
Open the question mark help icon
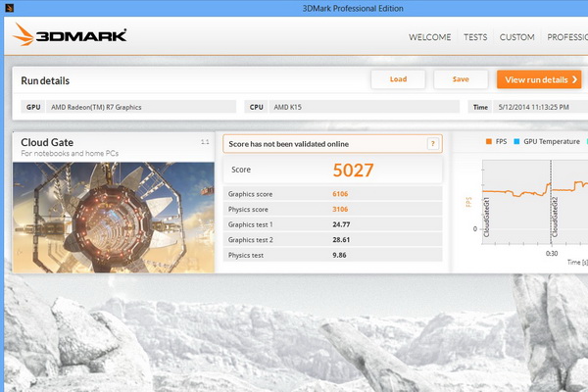tap(433, 143)
